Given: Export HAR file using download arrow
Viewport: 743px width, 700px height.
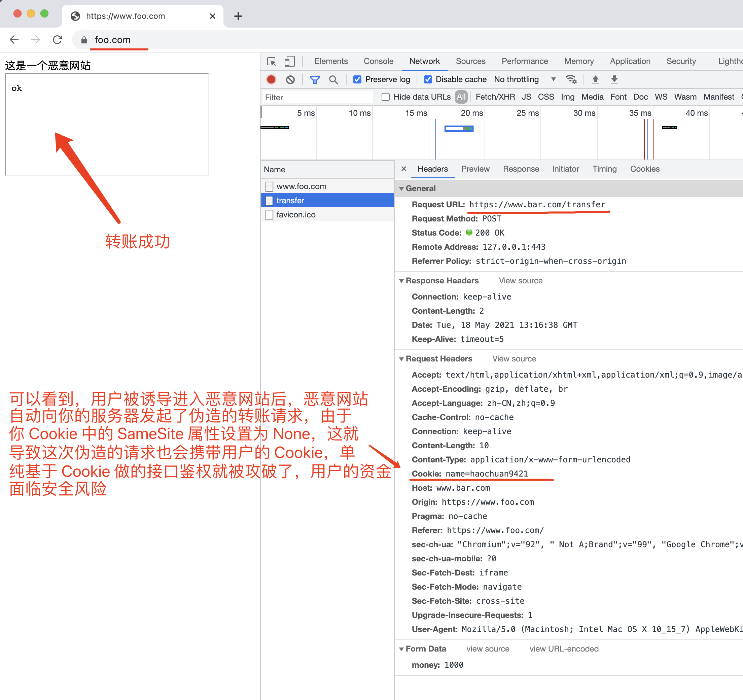Looking at the screenshot, I should tap(614, 79).
